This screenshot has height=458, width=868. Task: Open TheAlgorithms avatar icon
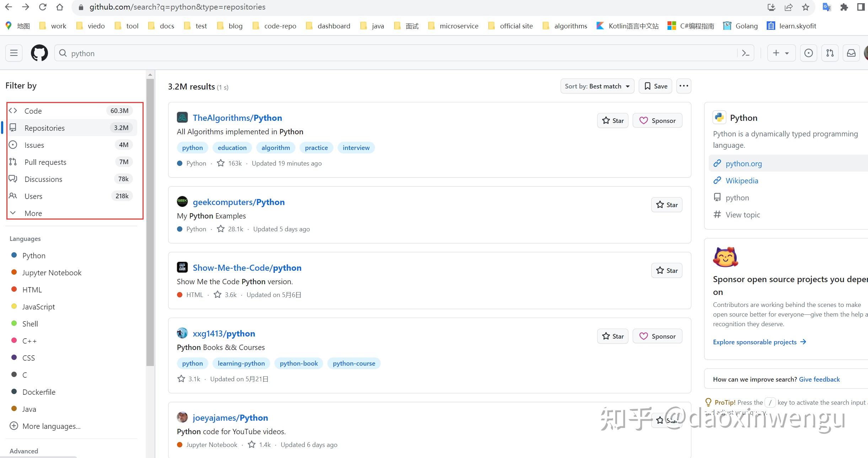tap(182, 117)
